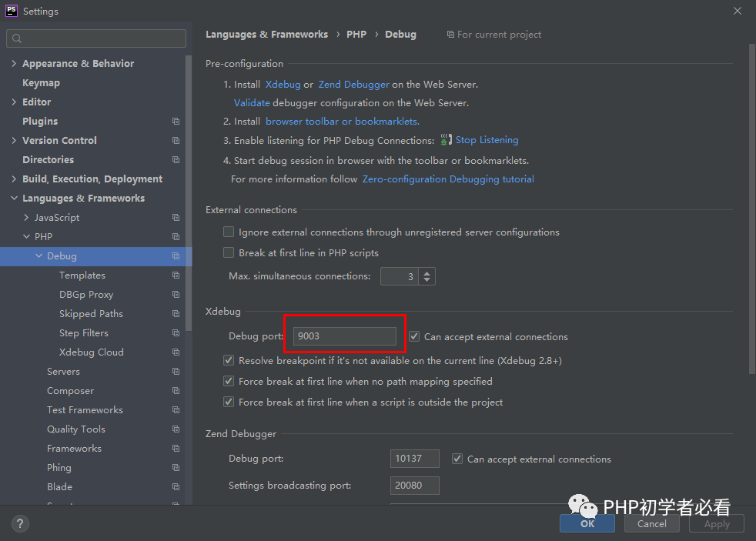
Task: Click Languages & Frameworks in the breadcrumb
Action: [x=266, y=35]
